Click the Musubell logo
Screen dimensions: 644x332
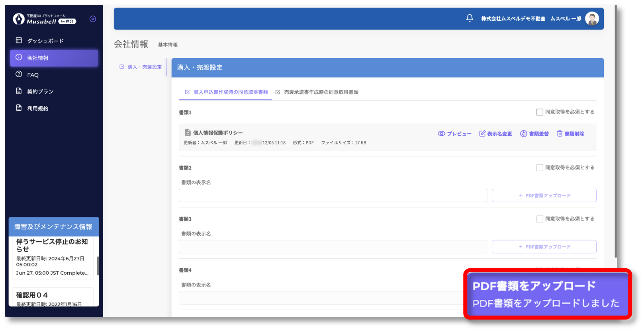tap(44, 19)
